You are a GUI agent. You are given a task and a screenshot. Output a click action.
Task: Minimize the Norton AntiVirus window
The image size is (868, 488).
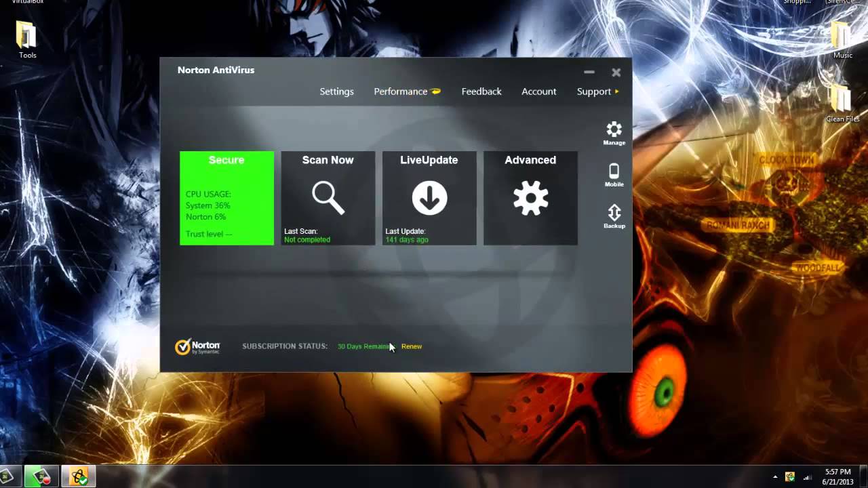(x=589, y=72)
